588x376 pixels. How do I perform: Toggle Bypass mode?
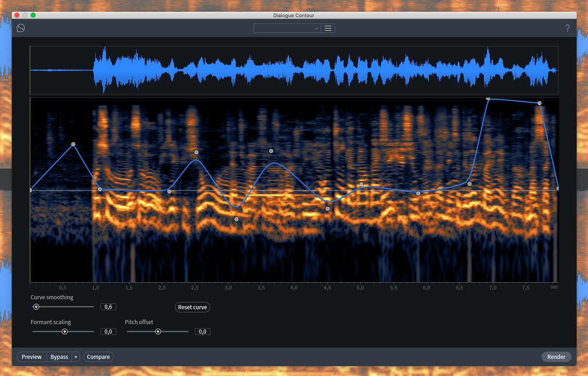(x=59, y=357)
